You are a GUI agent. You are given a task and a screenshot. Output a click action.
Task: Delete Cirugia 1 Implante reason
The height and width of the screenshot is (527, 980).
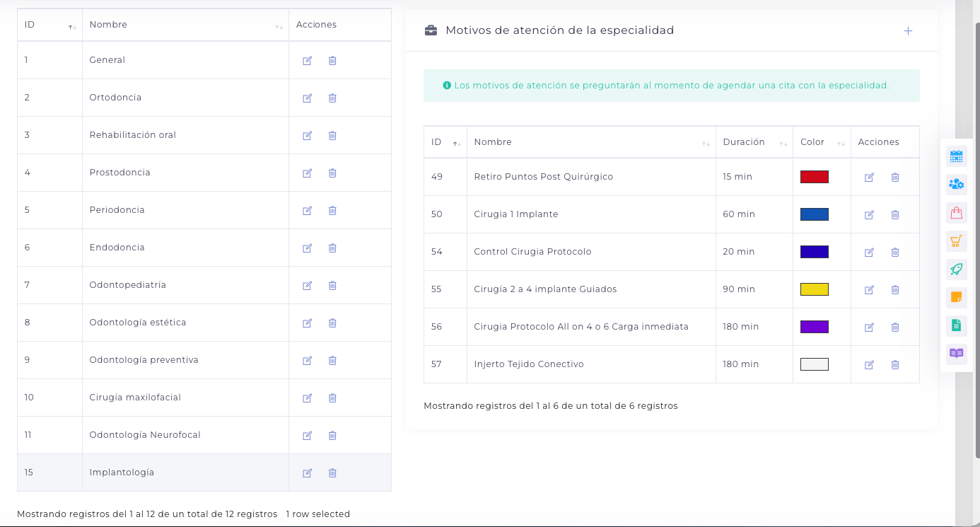tap(895, 215)
